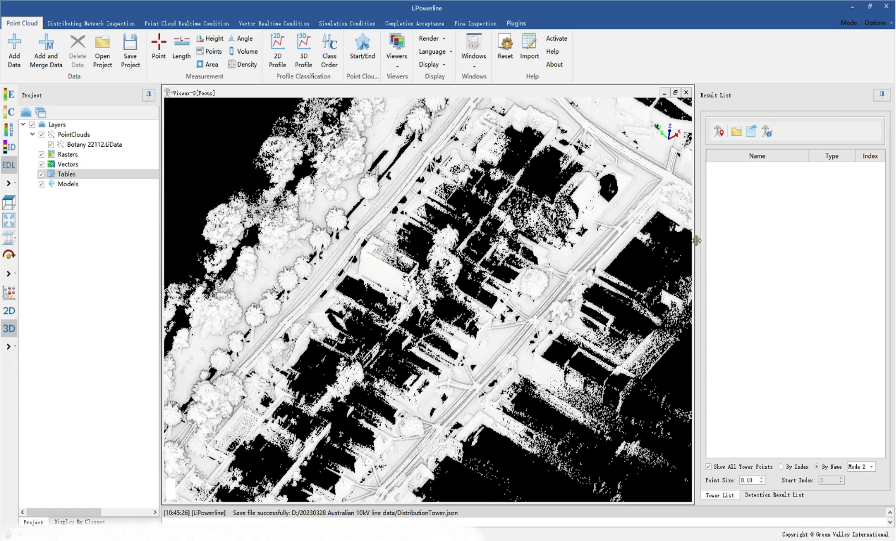Open the Detection Result List tab
The height and width of the screenshot is (541, 896).
[x=774, y=495]
